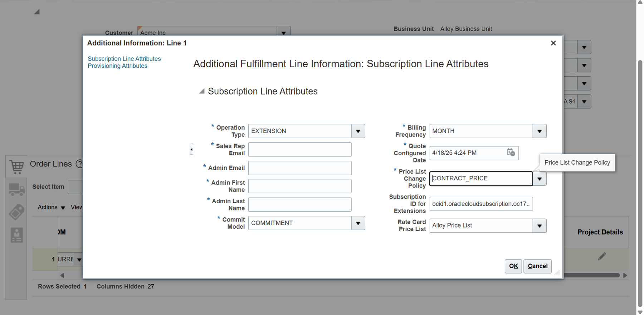This screenshot has height=315, width=644.
Task: Click the table's horizontal scroll right arrow
Action: point(625,275)
